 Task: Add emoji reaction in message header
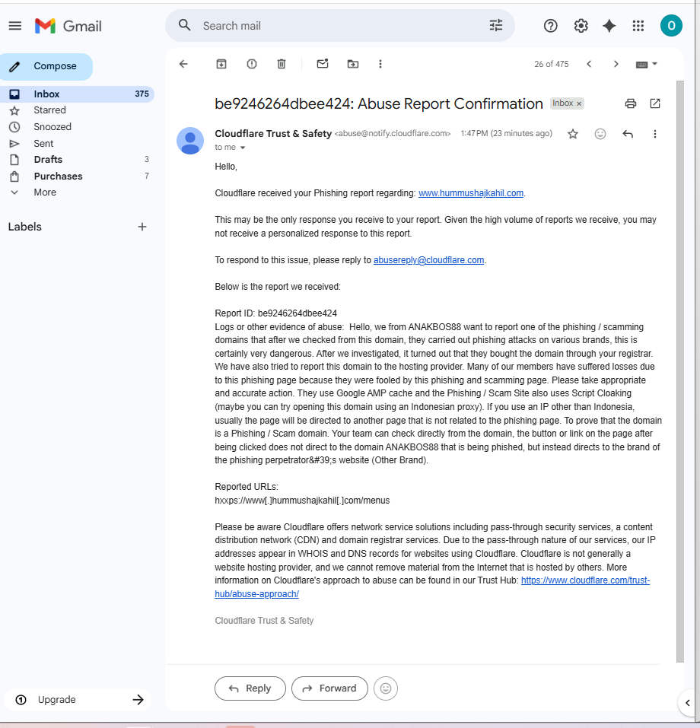(600, 134)
